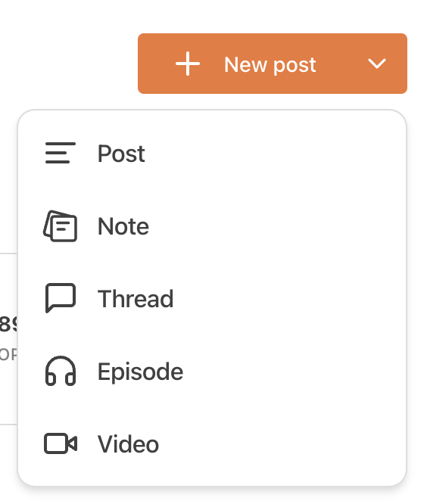Select Video from the dropdown list

click(212, 444)
